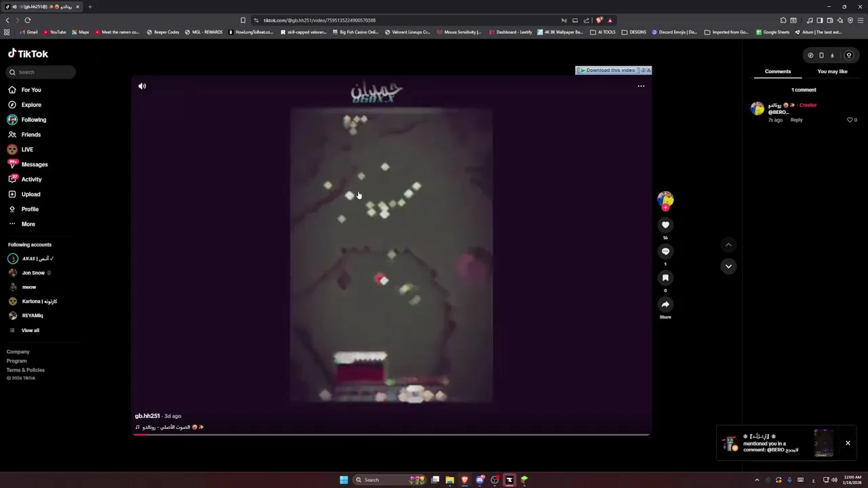Screen dimensions: 868x488
Task: Open the For You feed
Action: coord(25,89)
